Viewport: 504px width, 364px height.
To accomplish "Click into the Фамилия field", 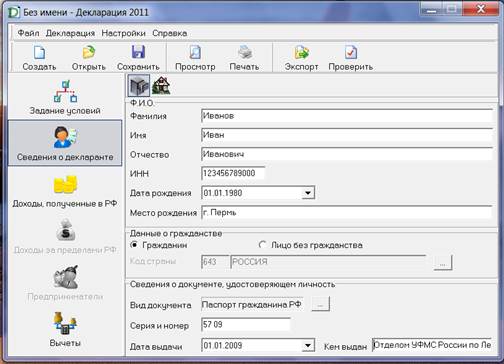I will coord(347,116).
